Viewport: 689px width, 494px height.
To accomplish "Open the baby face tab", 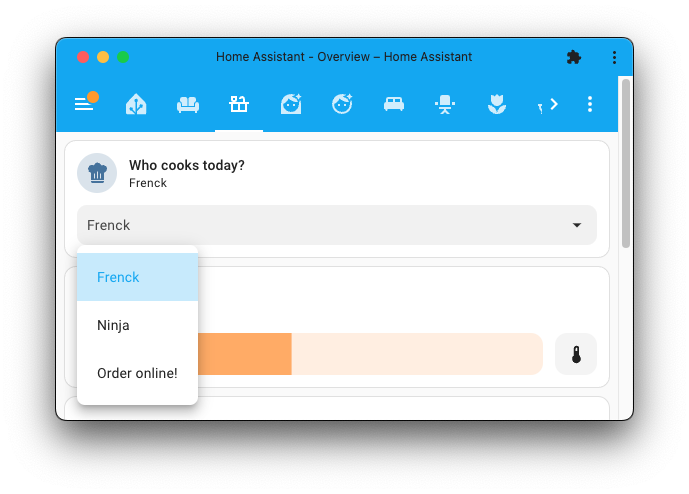I will click(342, 104).
